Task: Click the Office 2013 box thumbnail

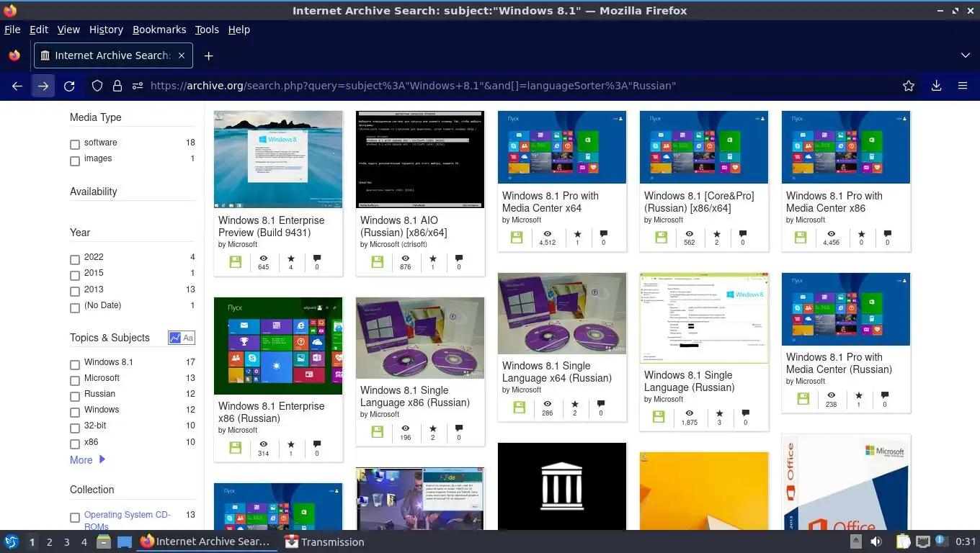Action: (x=846, y=482)
